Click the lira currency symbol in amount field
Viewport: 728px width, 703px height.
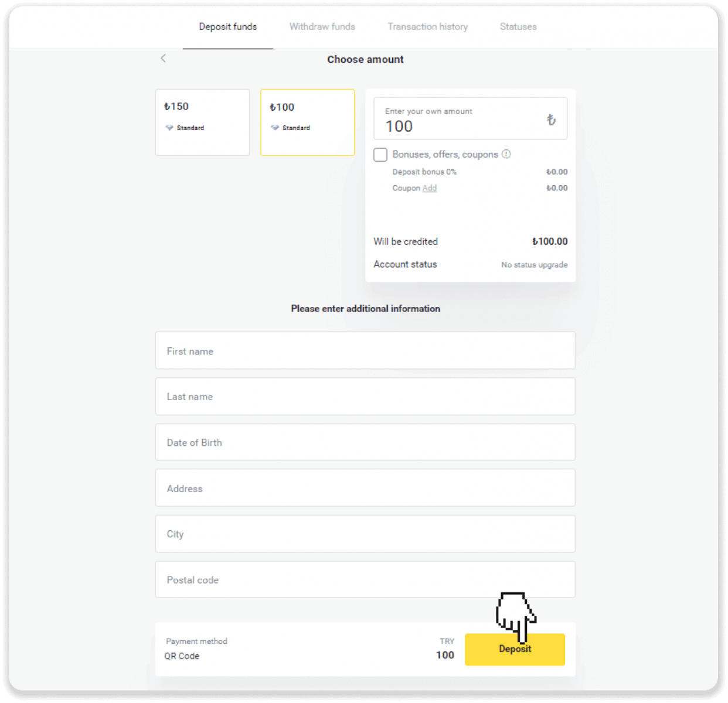[x=551, y=120]
